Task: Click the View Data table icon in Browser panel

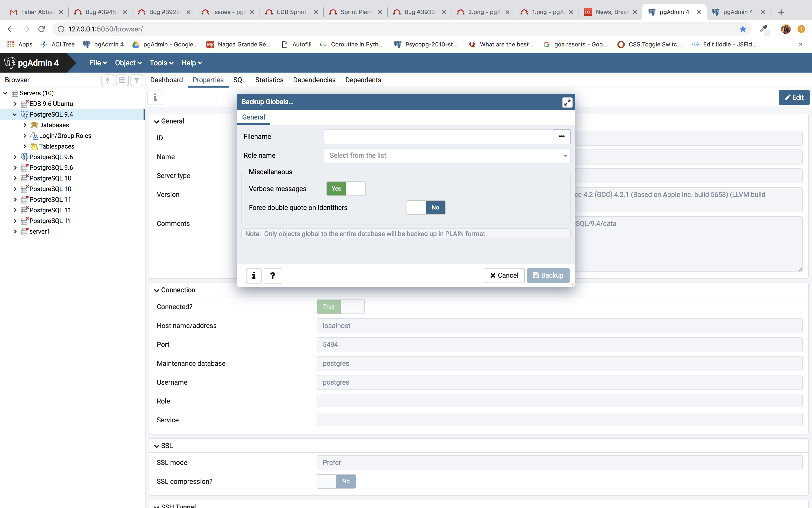Action: [122, 80]
